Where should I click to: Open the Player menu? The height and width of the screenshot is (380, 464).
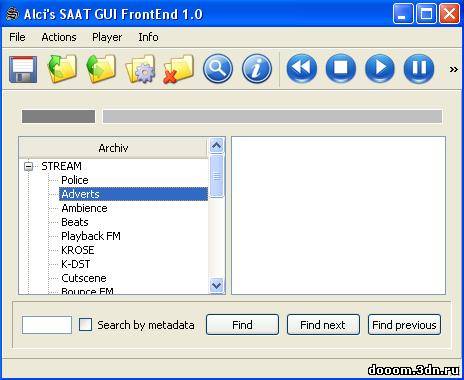coord(107,37)
